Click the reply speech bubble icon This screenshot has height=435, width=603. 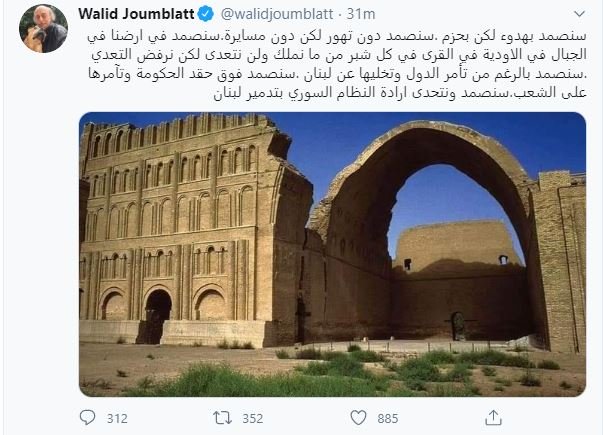[x=87, y=417]
